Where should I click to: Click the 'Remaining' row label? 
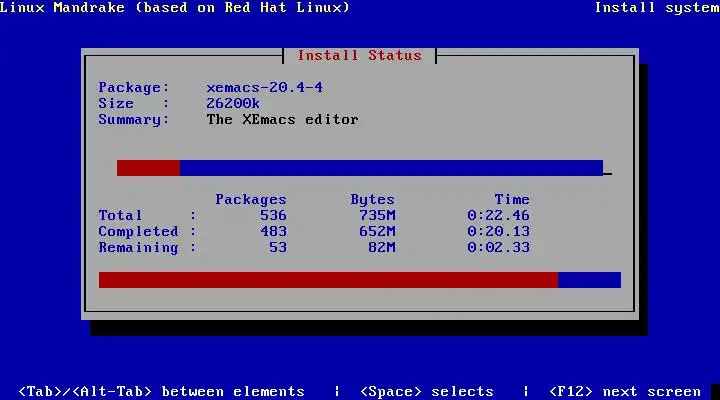click(138, 248)
